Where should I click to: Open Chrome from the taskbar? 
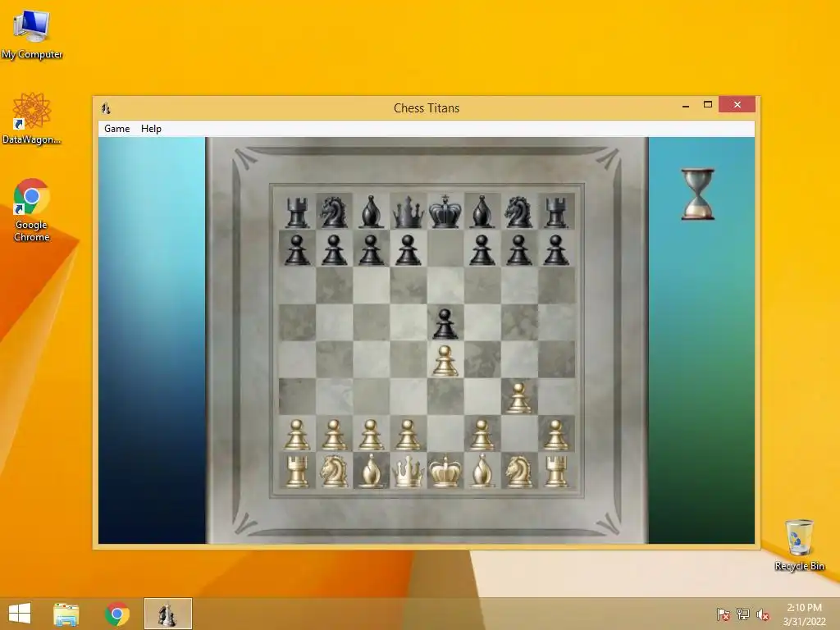coord(116,614)
